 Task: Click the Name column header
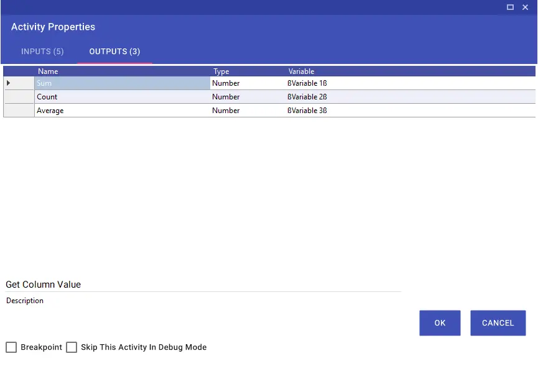[x=122, y=71]
